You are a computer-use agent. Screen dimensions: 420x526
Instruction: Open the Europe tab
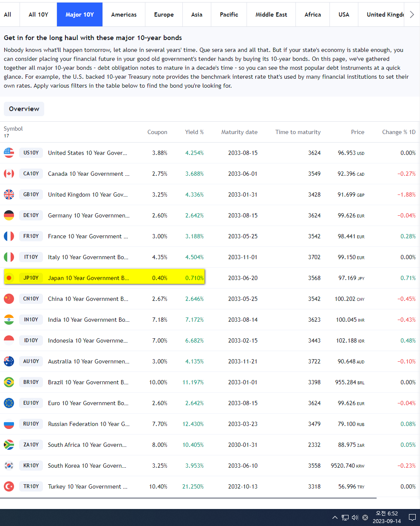164,14
